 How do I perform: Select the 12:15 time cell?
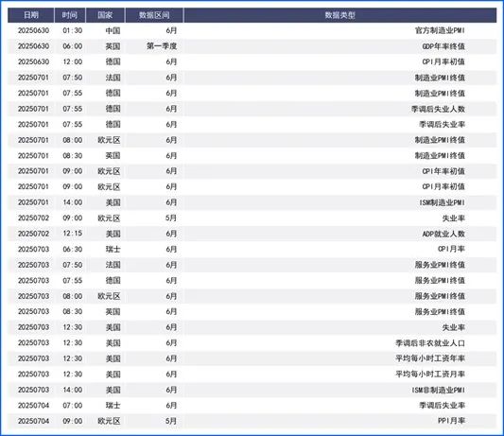coord(73,234)
